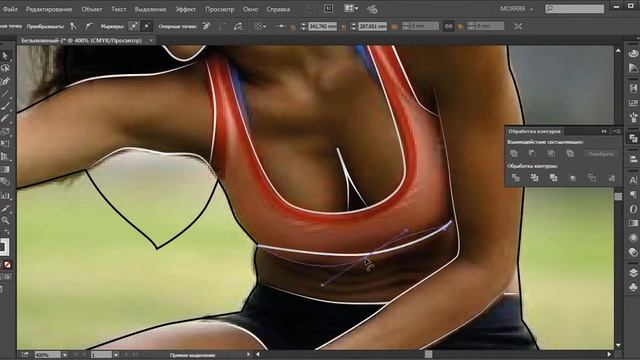Screen dimensions: 640x360
Task: Open the Просмотр menu
Action: [x=220, y=9]
